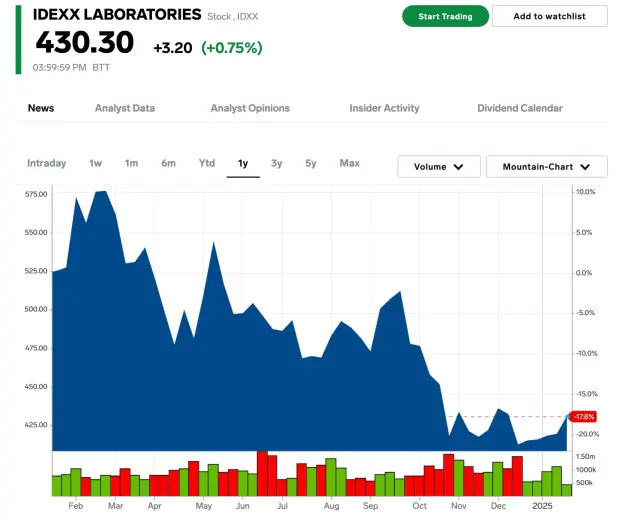Expand the Volume dropdown

pos(439,167)
